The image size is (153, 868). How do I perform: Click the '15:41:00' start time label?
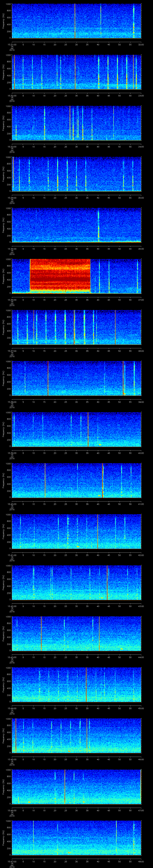click(12, 555)
